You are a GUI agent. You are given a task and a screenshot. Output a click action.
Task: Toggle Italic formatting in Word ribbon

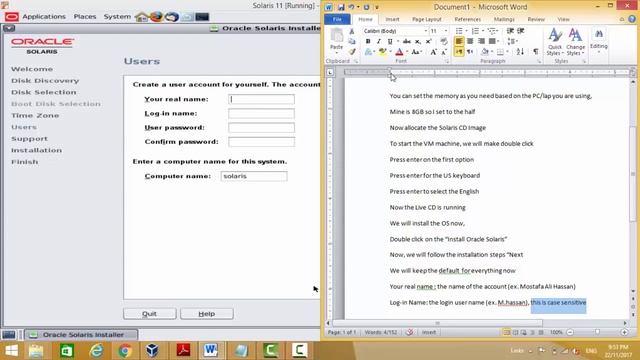(378, 41)
